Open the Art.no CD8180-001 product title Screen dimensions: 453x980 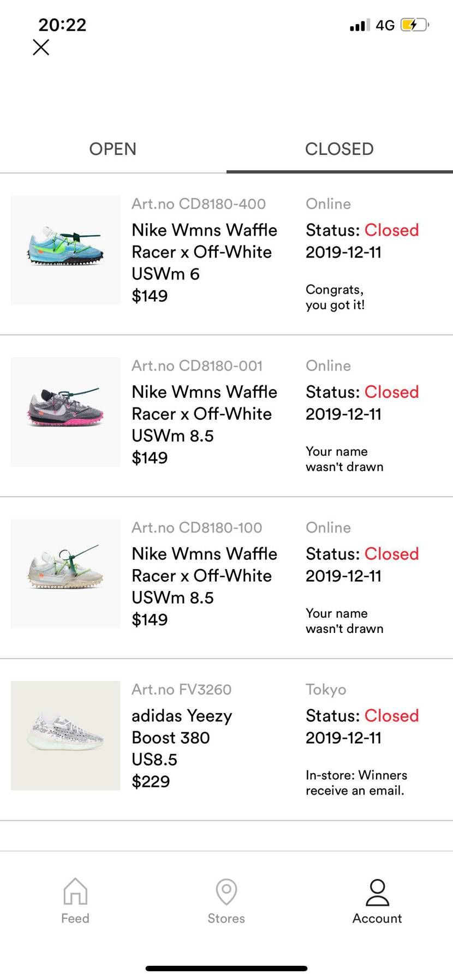coord(204,414)
